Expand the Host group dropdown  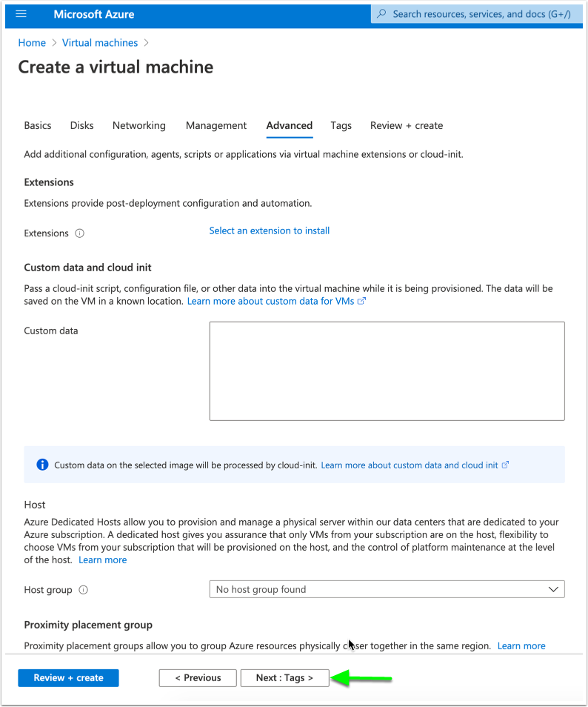[x=387, y=589]
